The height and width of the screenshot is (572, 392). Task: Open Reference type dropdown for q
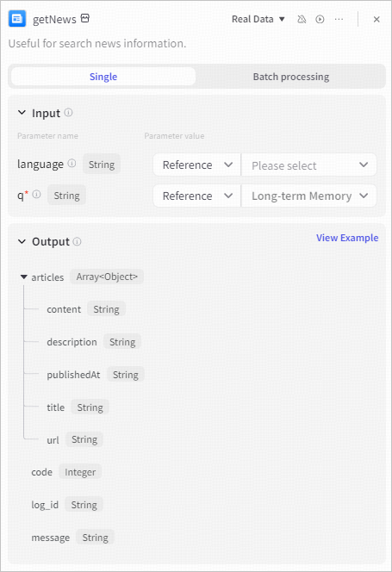coord(197,196)
